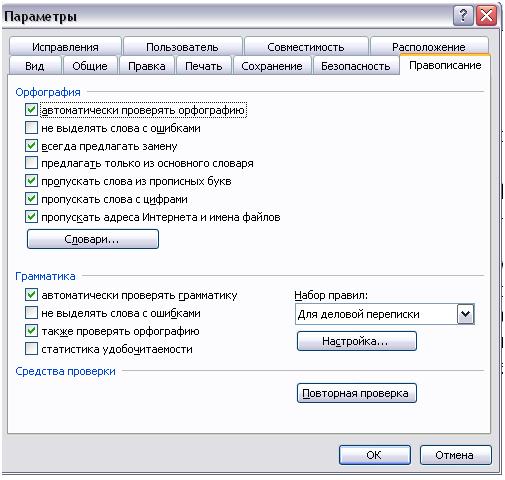The width and height of the screenshot is (505, 480).
Task: Cancel the dialog with Отмена
Action: click(x=455, y=455)
